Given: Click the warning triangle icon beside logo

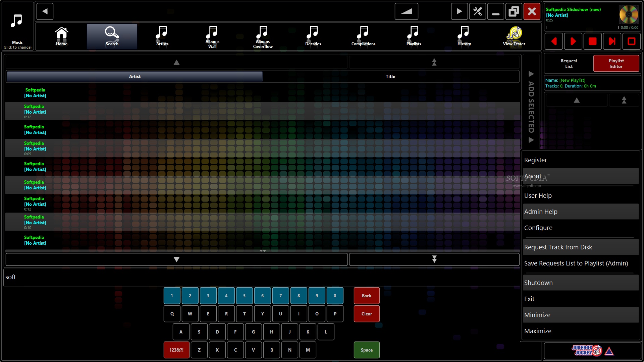Looking at the screenshot, I should (x=609, y=351).
